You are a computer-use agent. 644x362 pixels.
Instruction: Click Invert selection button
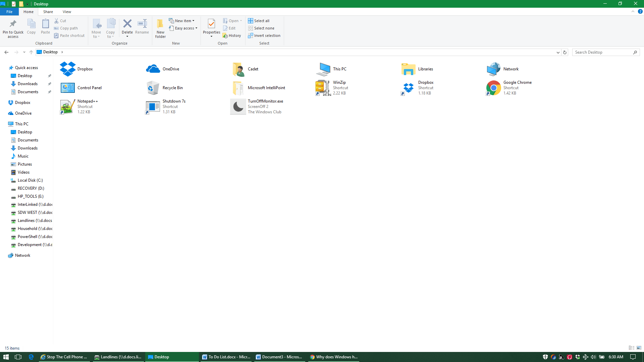264,36
